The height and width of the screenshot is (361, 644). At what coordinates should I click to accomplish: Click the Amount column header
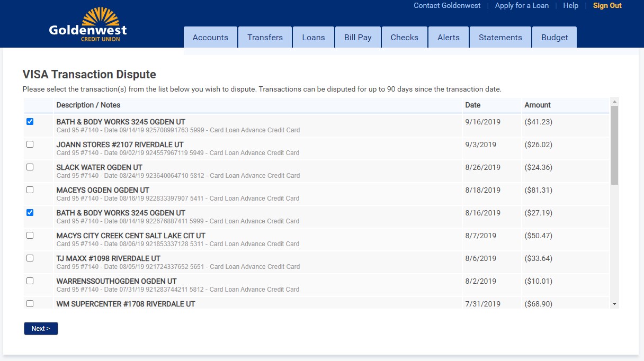[x=538, y=105]
